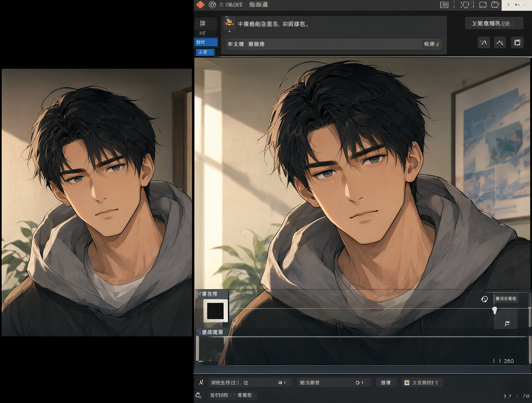The image size is (532, 403).
Task: Open the picture-frame icon in the title bar
Action: click(x=444, y=5)
